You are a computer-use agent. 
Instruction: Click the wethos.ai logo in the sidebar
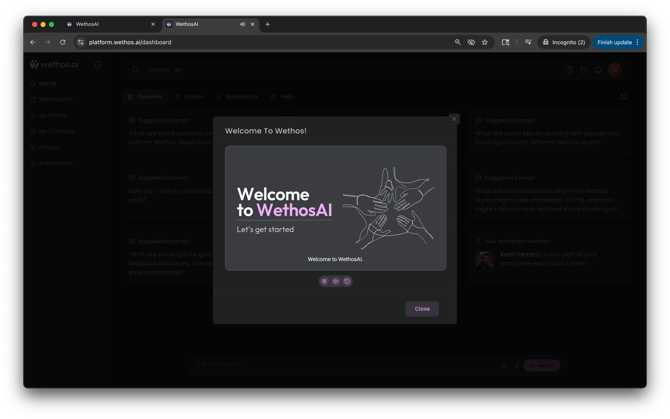click(x=54, y=64)
